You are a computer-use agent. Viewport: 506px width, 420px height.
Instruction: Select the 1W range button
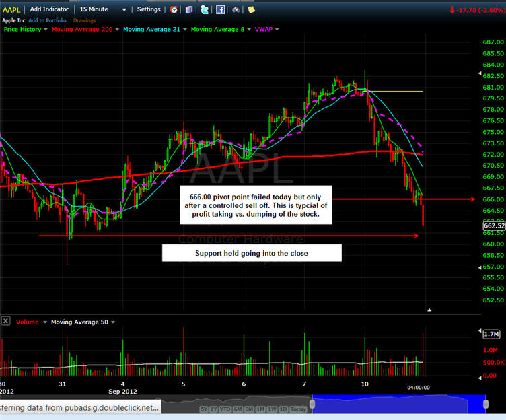pos(272,409)
